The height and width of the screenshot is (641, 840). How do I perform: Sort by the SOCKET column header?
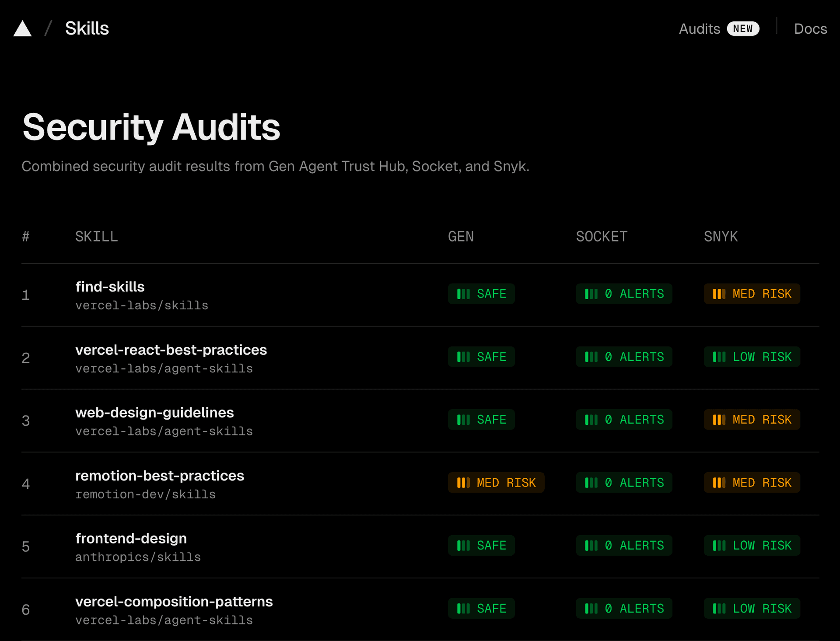tap(602, 236)
